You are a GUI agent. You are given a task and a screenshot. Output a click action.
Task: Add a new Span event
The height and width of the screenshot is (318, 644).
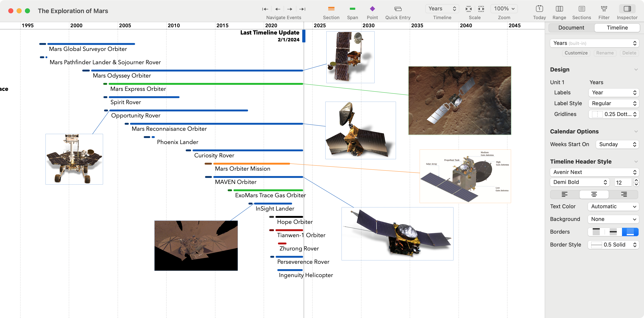coord(352,9)
